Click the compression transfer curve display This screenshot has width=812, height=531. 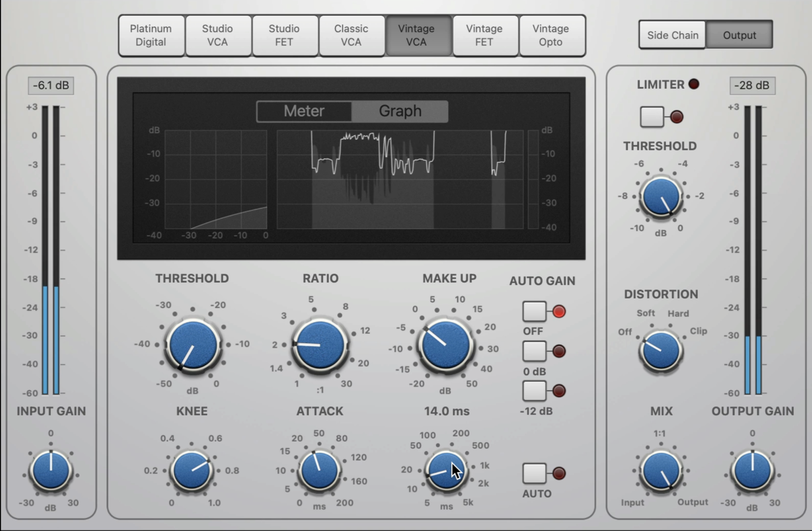click(216, 179)
